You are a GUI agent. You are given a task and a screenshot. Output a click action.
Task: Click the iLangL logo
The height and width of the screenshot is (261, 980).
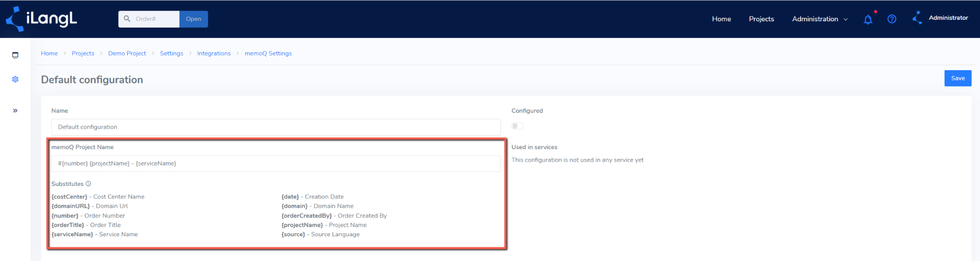point(41,19)
